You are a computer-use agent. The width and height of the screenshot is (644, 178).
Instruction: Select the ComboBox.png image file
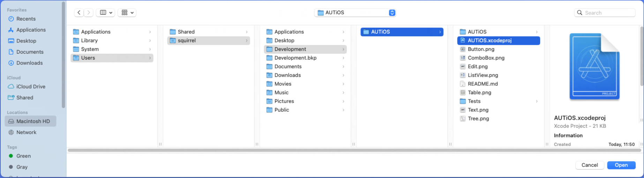pyautogui.click(x=486, y=58)
